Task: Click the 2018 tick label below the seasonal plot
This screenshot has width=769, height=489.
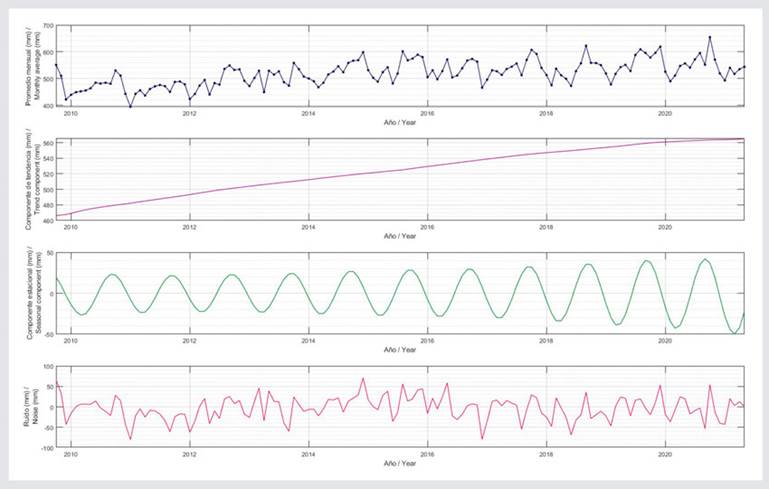Action: (x=546, y=342)
